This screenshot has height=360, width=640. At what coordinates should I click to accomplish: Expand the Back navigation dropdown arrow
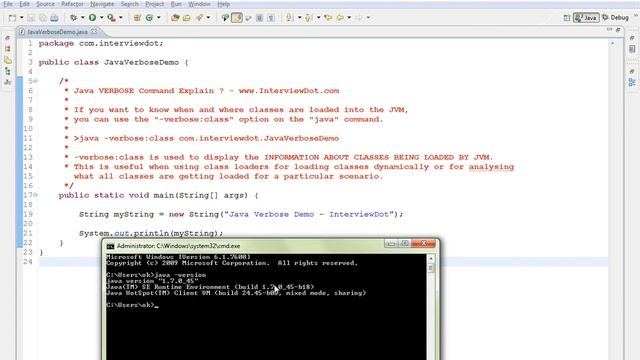349,18
